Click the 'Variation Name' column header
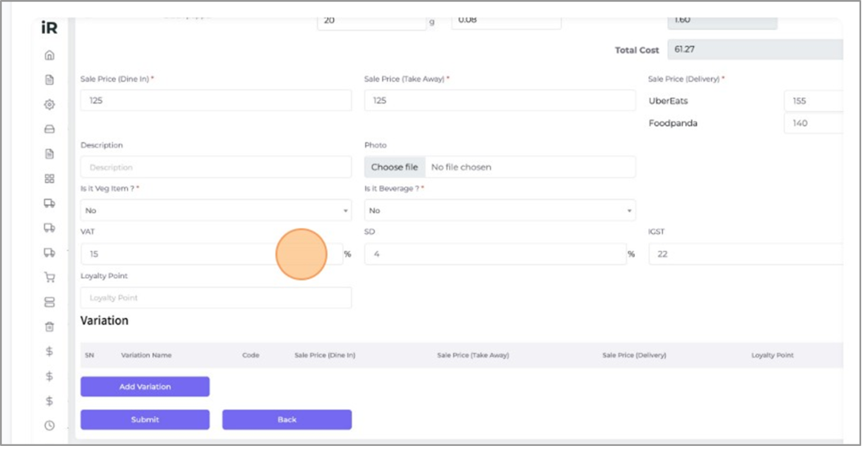Image resolution: width=868 pixels, height=457 pixels. [146, 355]
